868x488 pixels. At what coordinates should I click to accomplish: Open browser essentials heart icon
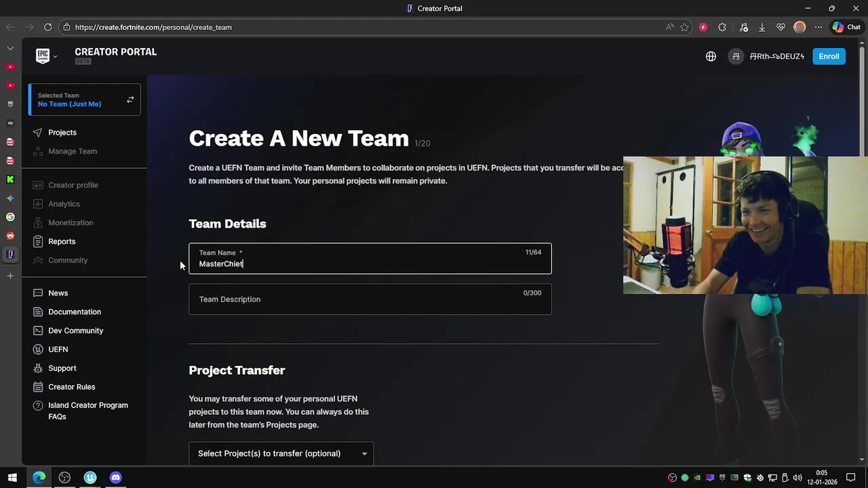(781, 27)
